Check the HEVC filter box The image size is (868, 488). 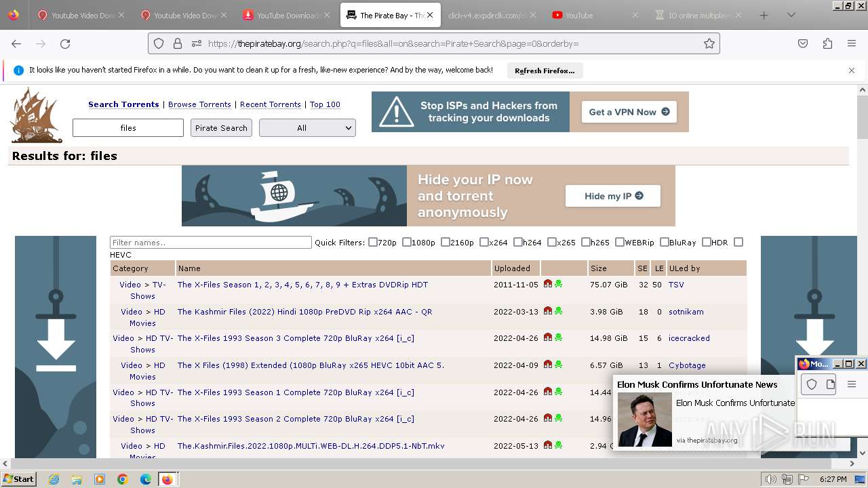tap(738, 242)
